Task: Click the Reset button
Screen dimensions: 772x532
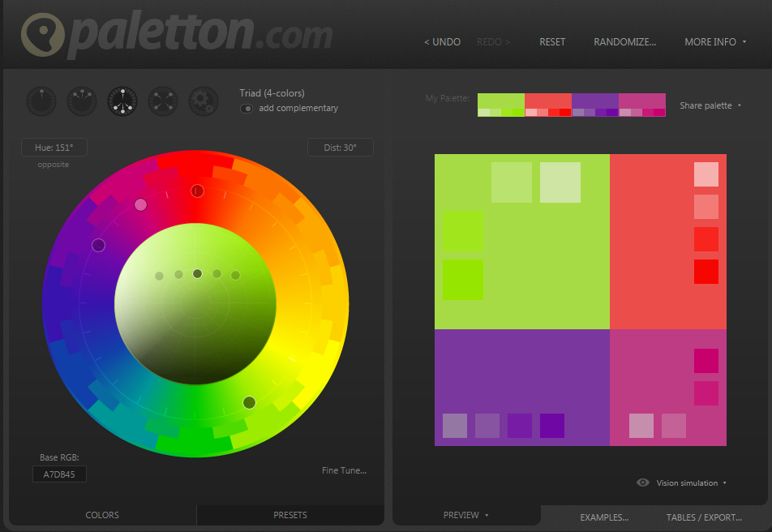Action: 552,42
